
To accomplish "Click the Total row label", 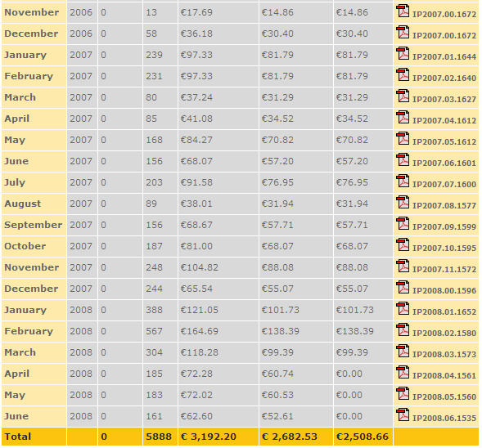I will tap(18, 437).
